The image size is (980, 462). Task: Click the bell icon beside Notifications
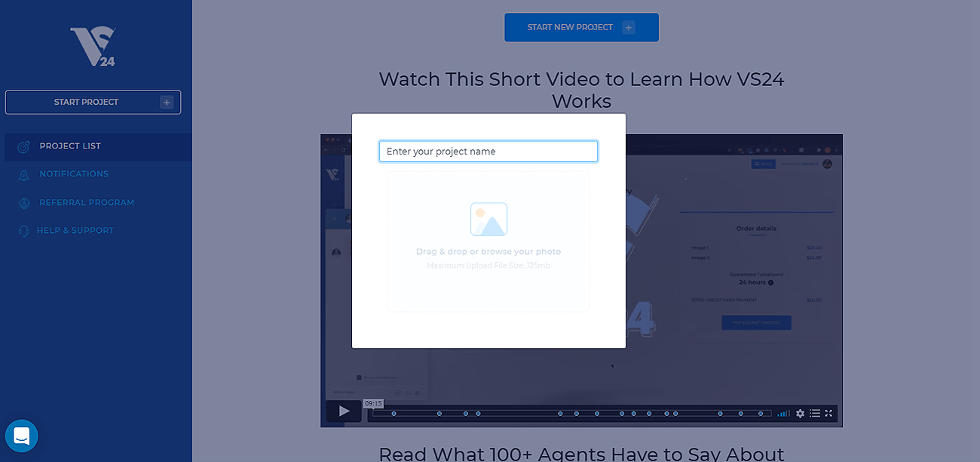24,174
